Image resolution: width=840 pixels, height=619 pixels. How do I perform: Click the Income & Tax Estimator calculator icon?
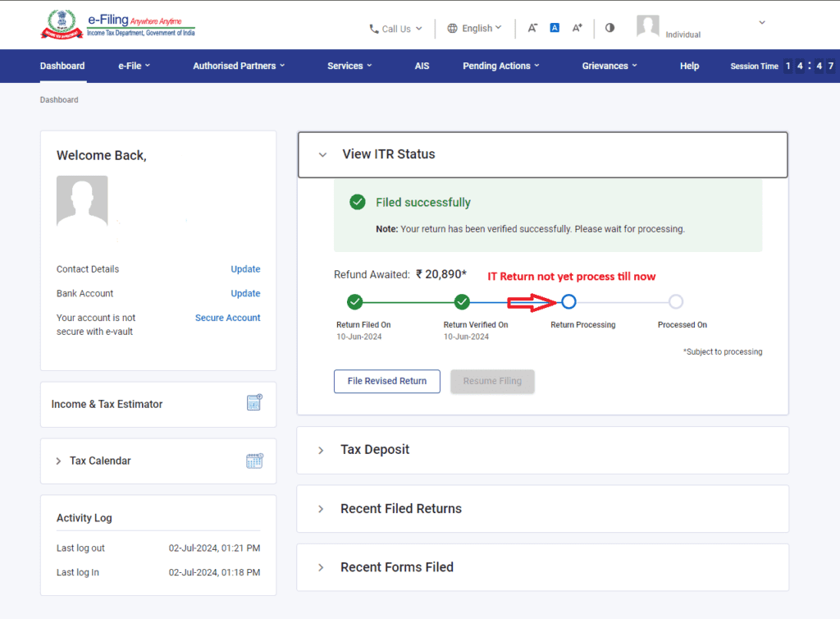click(x=254, y=403)
